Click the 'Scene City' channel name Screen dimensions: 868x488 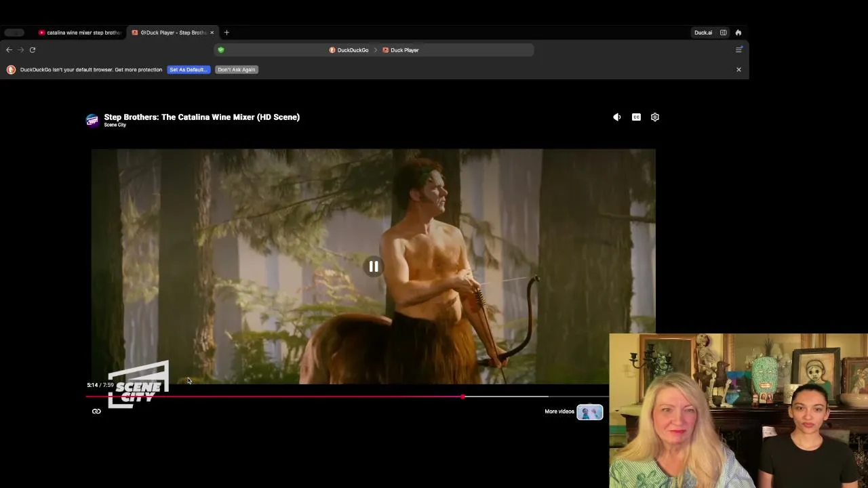tap(115, 125)
